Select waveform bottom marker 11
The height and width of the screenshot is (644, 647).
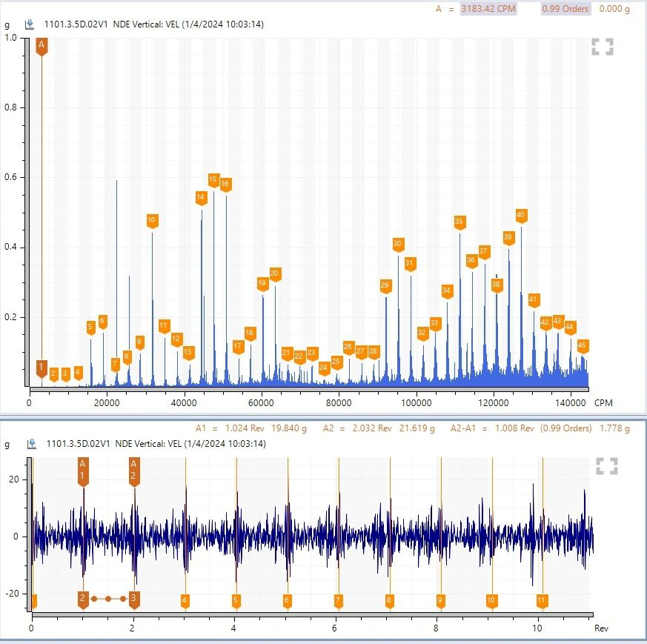pos(543,601)
